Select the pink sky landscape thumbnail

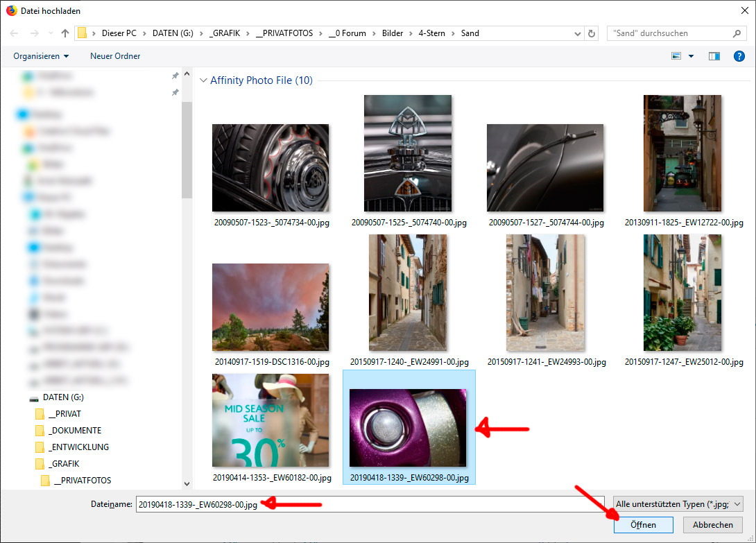[270, 307]
